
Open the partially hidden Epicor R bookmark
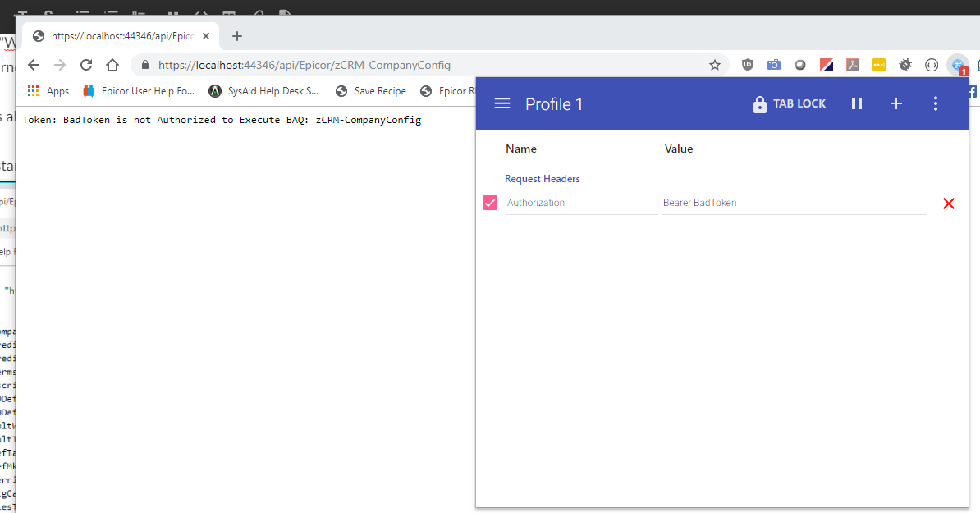(447, 91)
